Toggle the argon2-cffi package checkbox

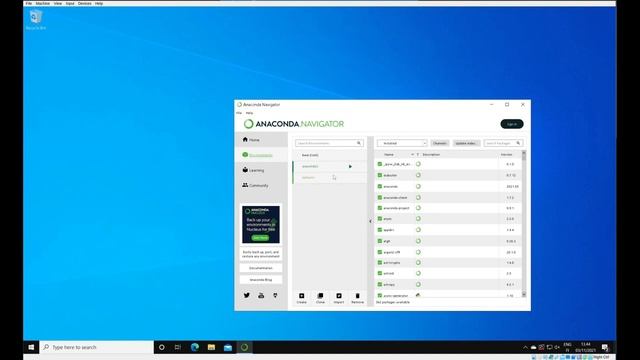tap(380, 252)
